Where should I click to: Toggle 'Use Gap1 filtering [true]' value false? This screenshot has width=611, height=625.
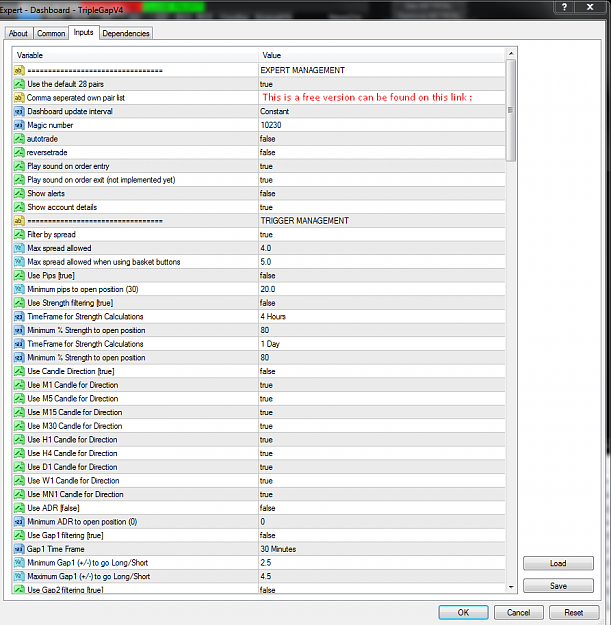382,535
